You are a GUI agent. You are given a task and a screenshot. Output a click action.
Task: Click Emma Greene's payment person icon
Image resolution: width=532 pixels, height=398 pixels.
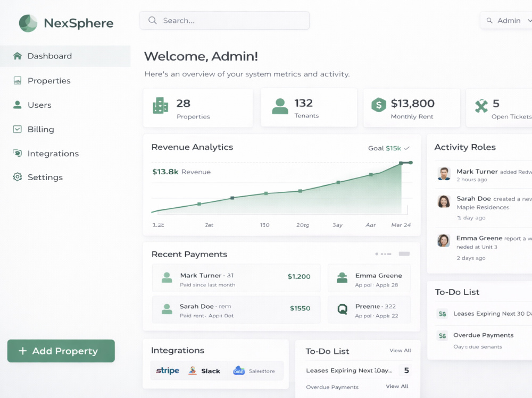click(342, 278)
